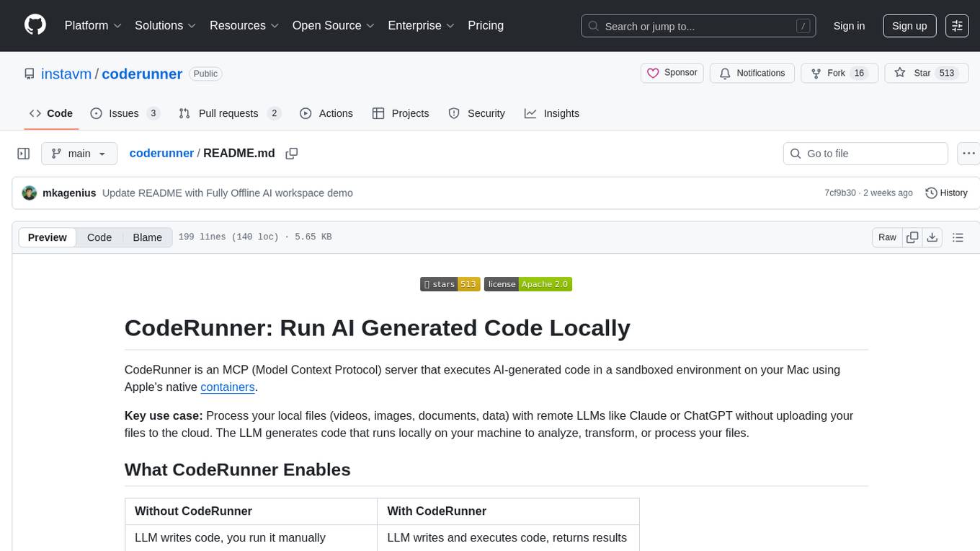Open commit 7cf9b30
This screenshot has width=980, height=551.
pyautogui.click(x=840, y=193)
